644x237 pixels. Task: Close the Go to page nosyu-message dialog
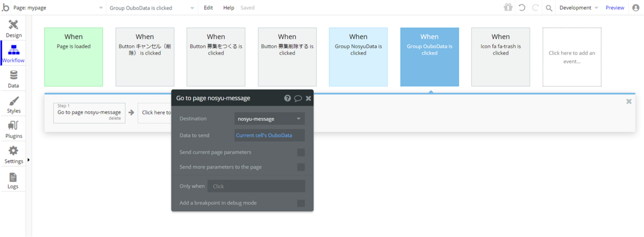click(x=308, y=98)
